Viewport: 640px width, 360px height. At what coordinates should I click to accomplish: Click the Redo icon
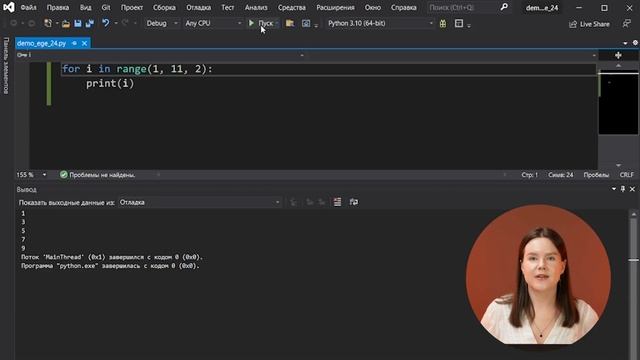point(125,23)
